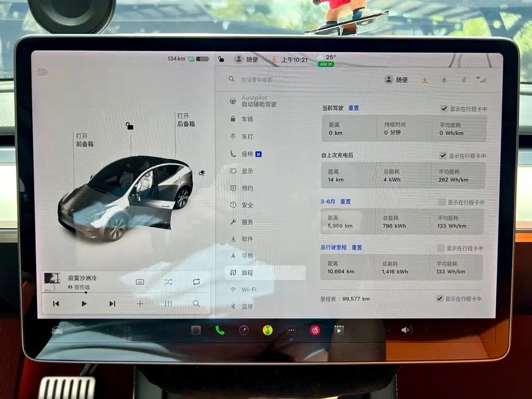
Task: Uncheck 显示在行程卡中 for 当前驾驶
Action: tap(444, 109)
